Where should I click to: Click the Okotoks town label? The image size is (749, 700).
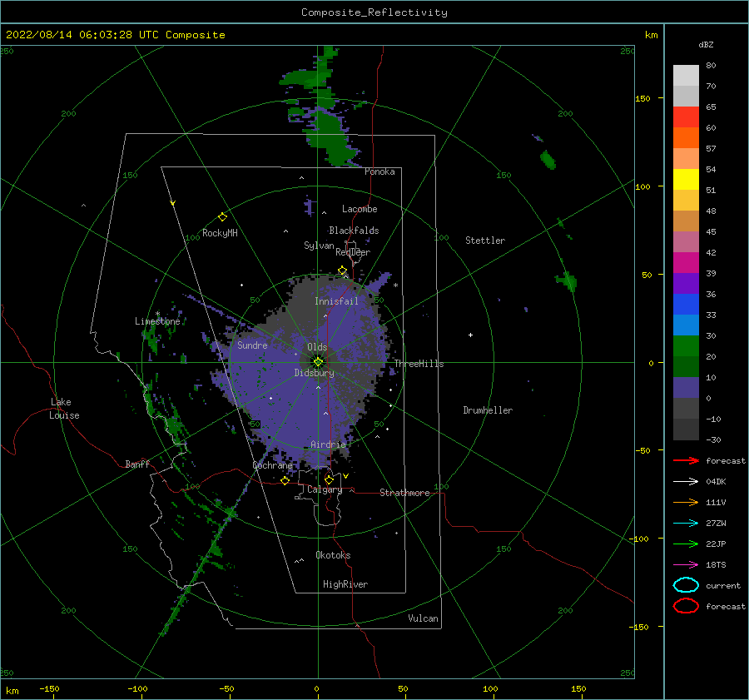[x=333, y=555]
